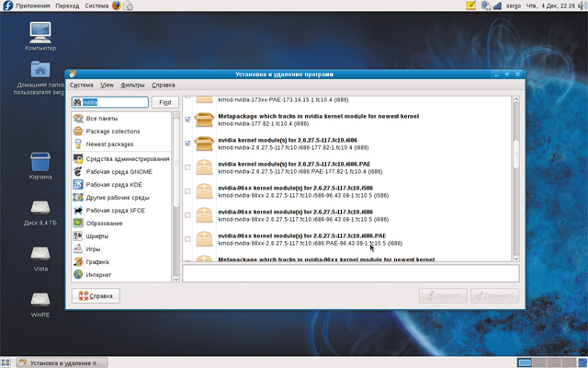Select Средства администрирования category
588x368 pixels.
[121, 159]
